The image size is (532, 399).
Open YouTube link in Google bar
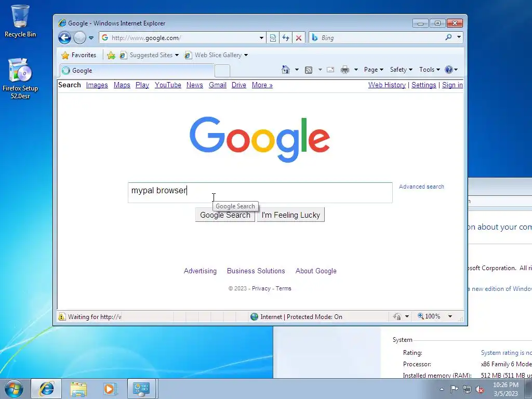point(168,85)
